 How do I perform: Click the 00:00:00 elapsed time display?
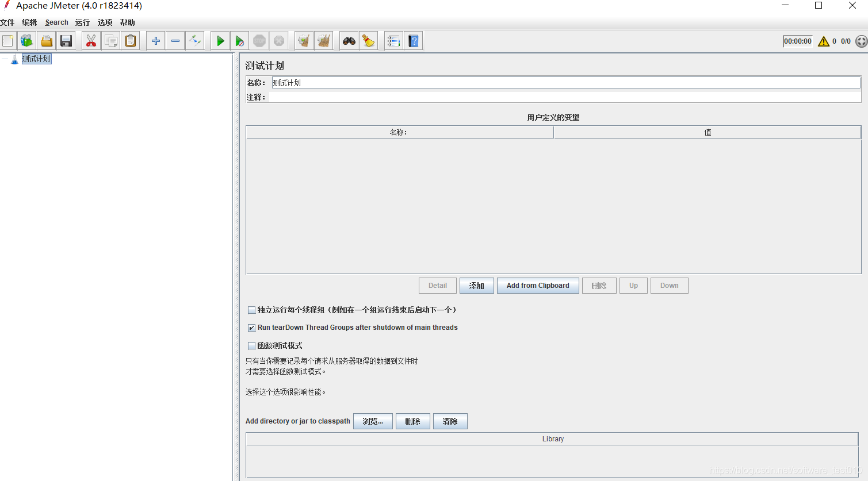[x=798, y=41]
